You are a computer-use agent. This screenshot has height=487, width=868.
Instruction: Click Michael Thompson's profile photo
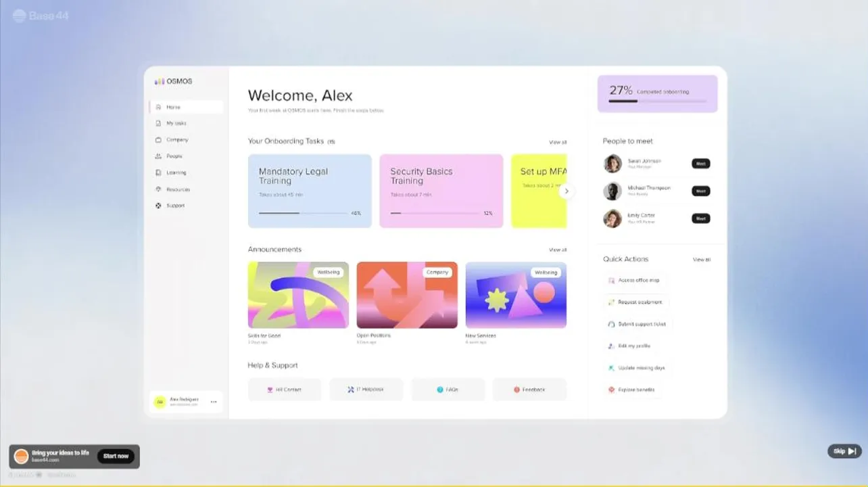click(x=612, y=191)
